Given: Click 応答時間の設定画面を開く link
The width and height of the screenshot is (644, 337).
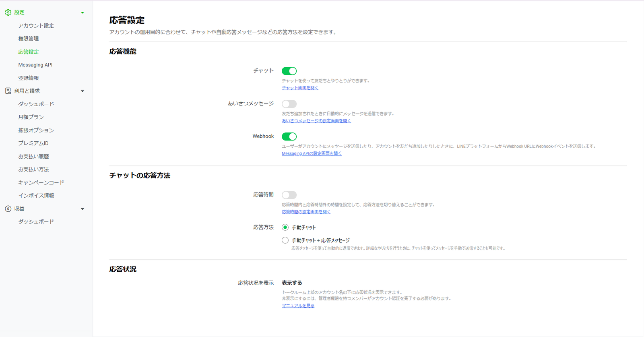Looking at the screenshot, I should [306, 212].
